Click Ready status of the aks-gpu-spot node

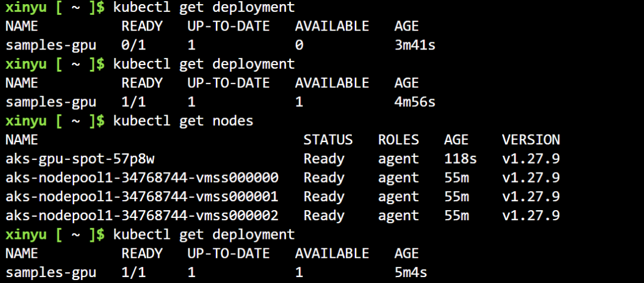point(324,159)
